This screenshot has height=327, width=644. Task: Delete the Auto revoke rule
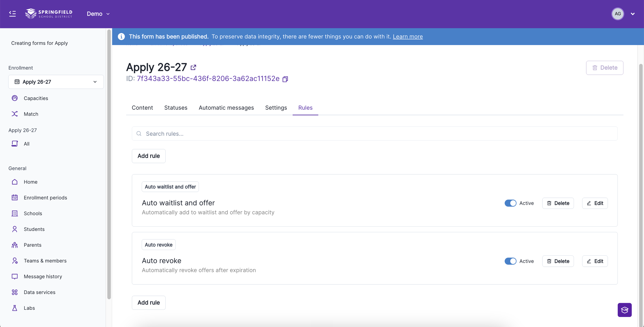tap(558, 261)
